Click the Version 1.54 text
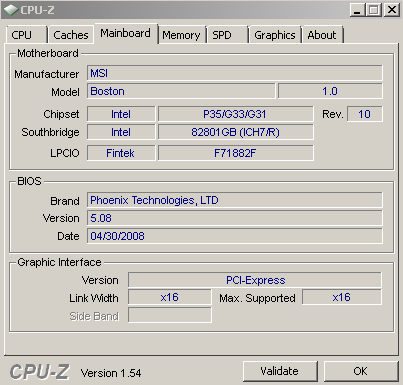Screen dimensions: 403x385 click(x=111, y=373)
